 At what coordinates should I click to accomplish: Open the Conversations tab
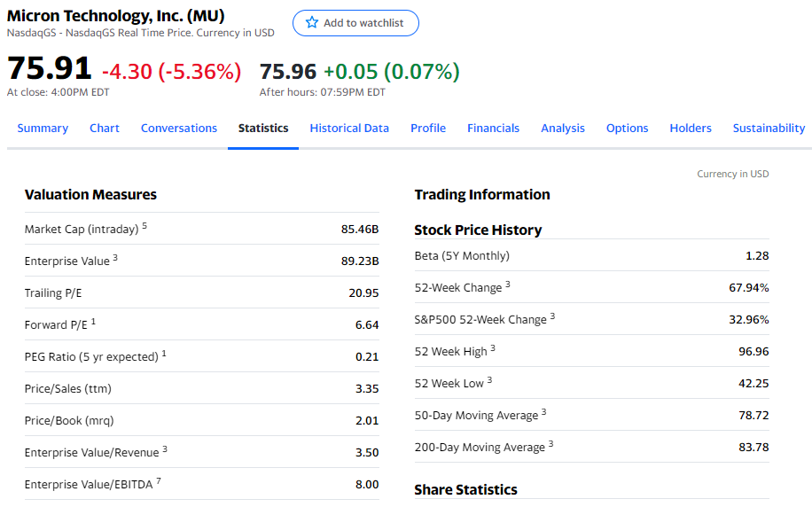pyautogui.click(x=179, y=128)
